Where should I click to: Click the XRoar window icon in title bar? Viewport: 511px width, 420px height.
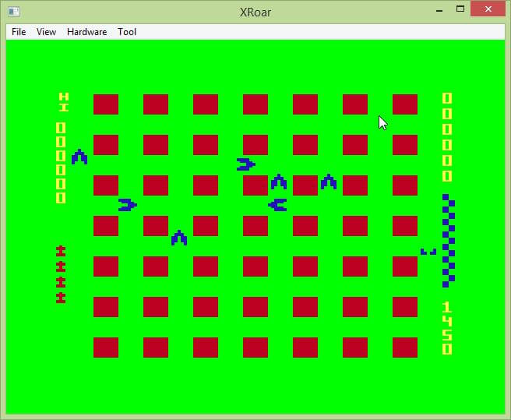pos(14,12)
